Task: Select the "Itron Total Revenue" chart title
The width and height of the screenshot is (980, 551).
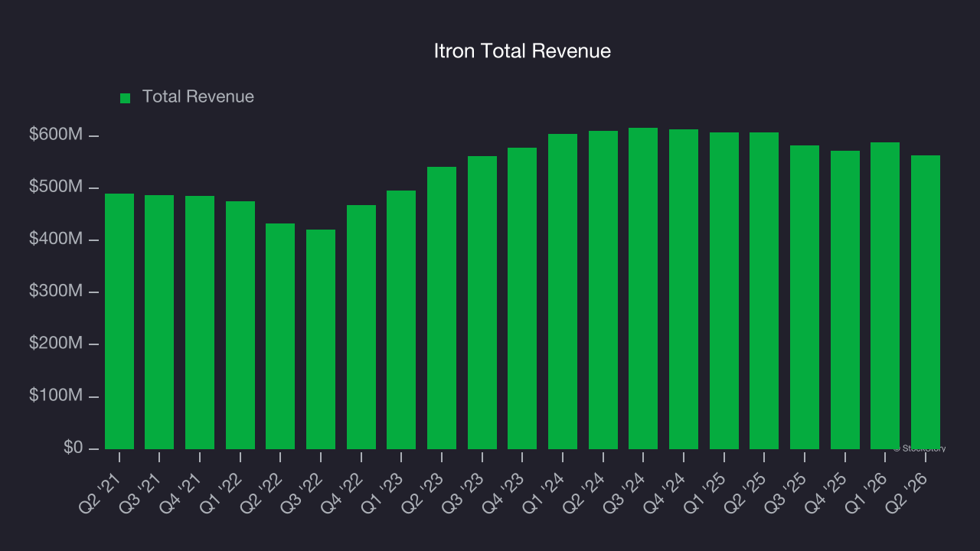Action: 522,51
